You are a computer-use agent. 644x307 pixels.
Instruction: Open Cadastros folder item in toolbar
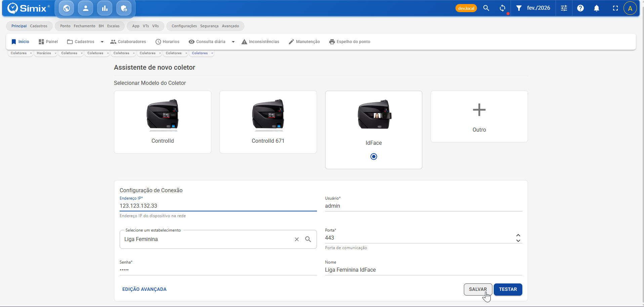(81, 42)
